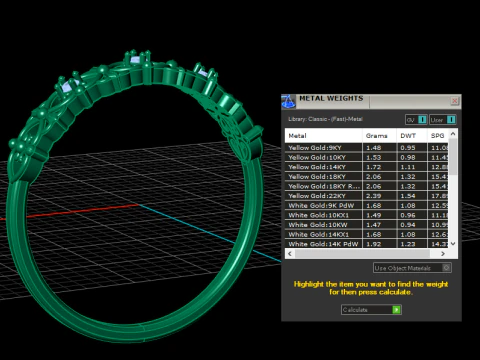Toggle the Use Object Materials option
Image resolution: width=480 pixels, height=360 pixels.
412,268
